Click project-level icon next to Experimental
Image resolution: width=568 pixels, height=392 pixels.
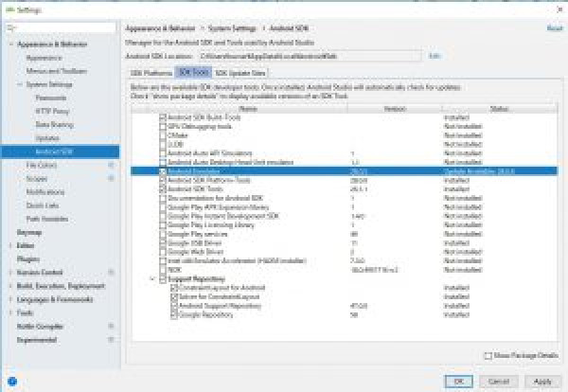click(111, 339)
